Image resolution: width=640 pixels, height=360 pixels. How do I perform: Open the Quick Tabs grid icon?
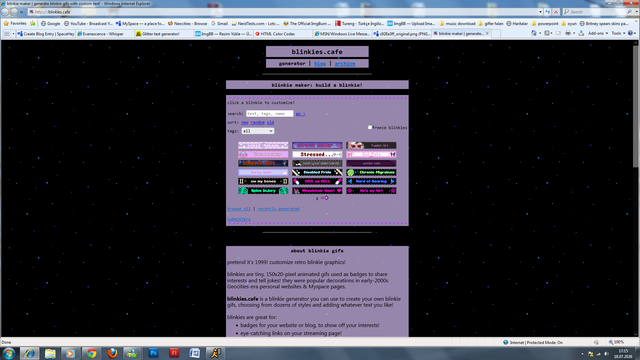click(7, 34)
